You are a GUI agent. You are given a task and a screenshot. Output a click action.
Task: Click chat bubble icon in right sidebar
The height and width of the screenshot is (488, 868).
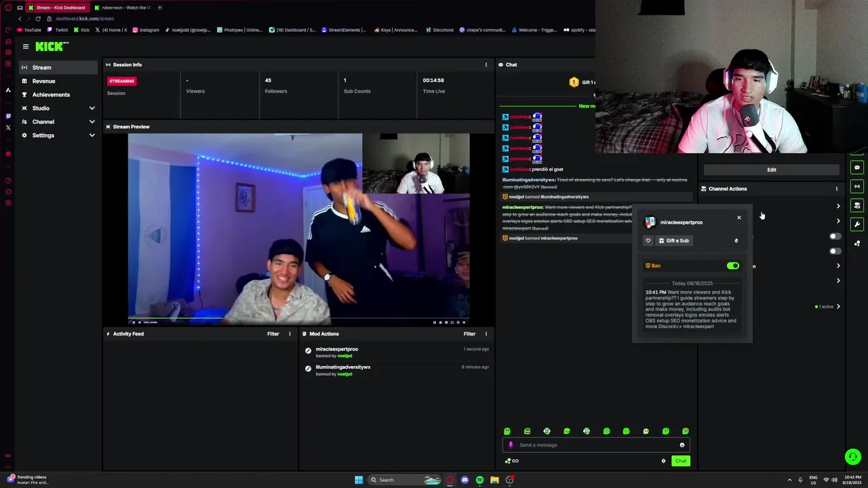857,167
